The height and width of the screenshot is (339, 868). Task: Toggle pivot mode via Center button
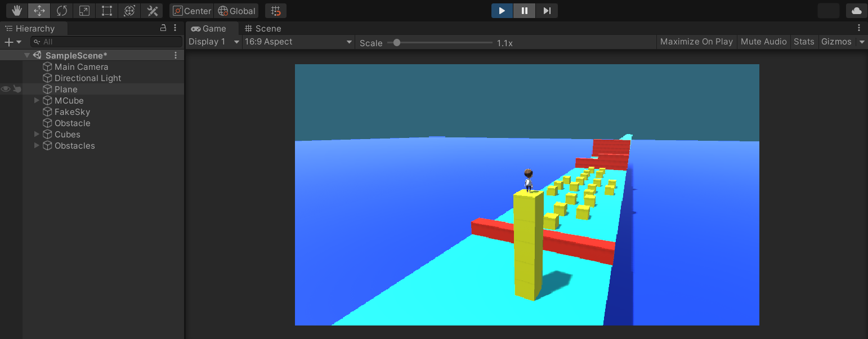click(x=191, y=10)
